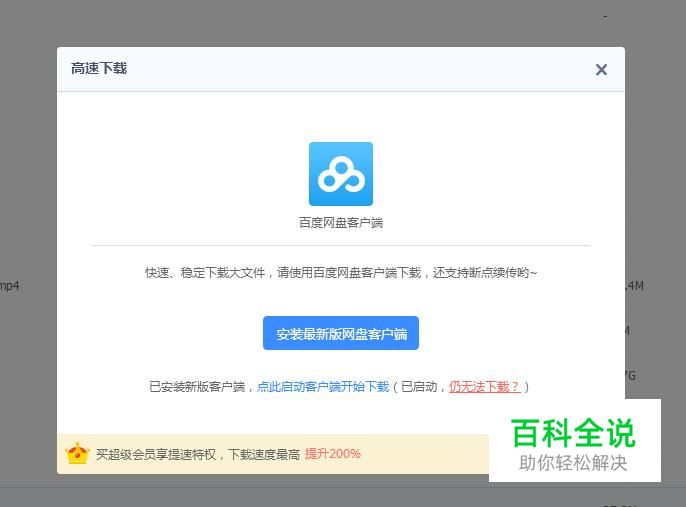Click the crown super member icon

point(77,454)
